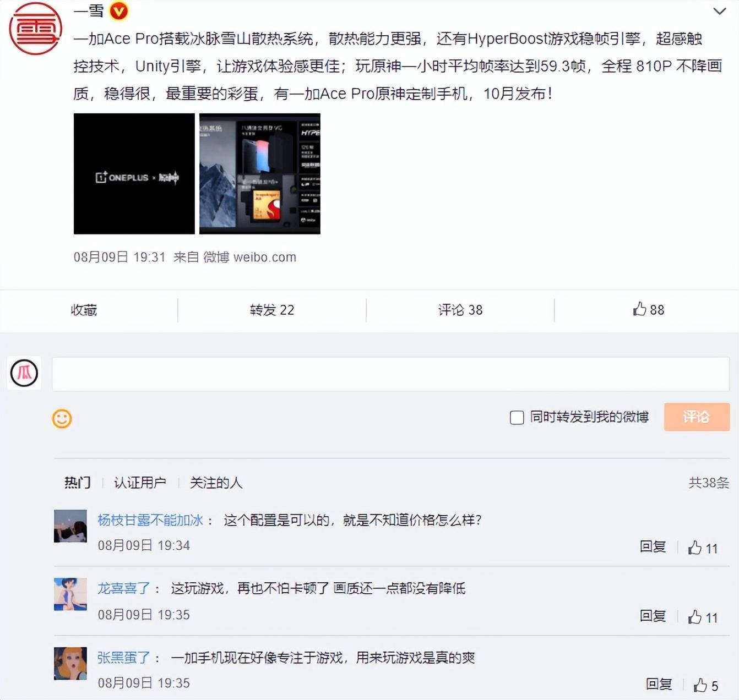The height and width of the screenshot is (700, 739).
Task: Click the orange verified badge beside 一雪
Action: [x=118, y=10]
